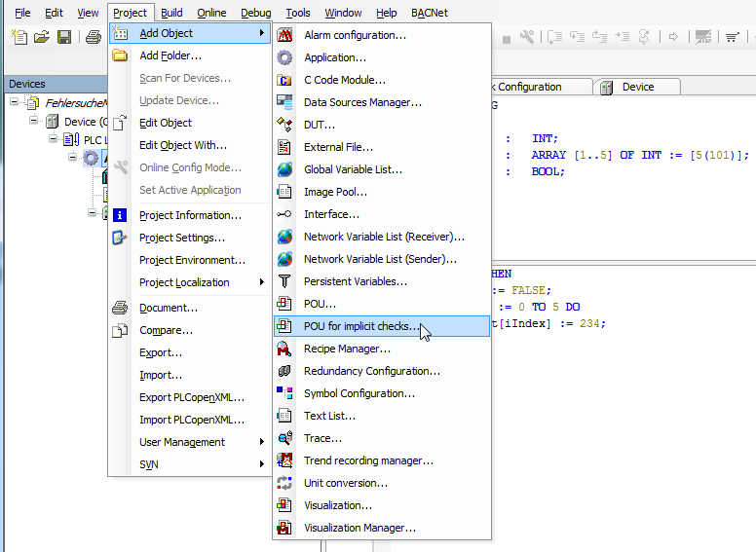Viewport: 756px width, 552px height.
Task: Select Alarm configuration from the submenu
Action: coord(355,35)
